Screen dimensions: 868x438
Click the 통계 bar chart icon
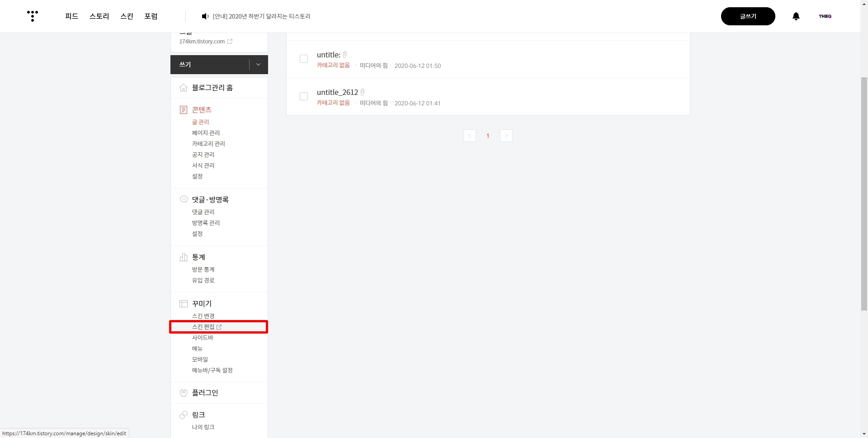click(184, 257)
